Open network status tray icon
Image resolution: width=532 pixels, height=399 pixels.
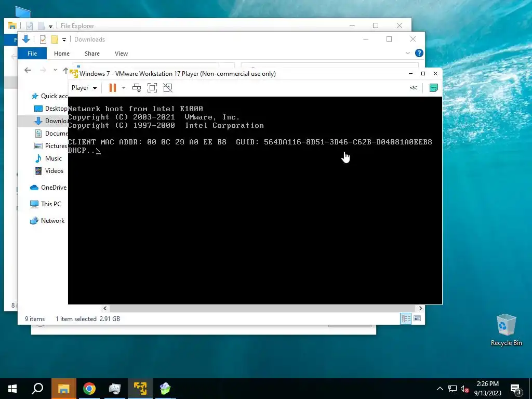tap(453, 389)
